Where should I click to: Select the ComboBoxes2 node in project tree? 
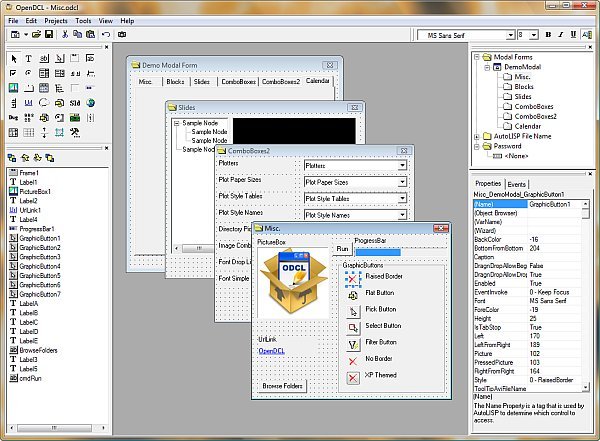(535, 116)
